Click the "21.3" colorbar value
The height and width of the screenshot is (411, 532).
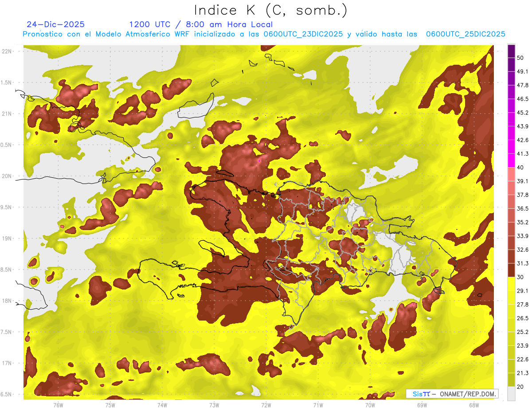523,373
